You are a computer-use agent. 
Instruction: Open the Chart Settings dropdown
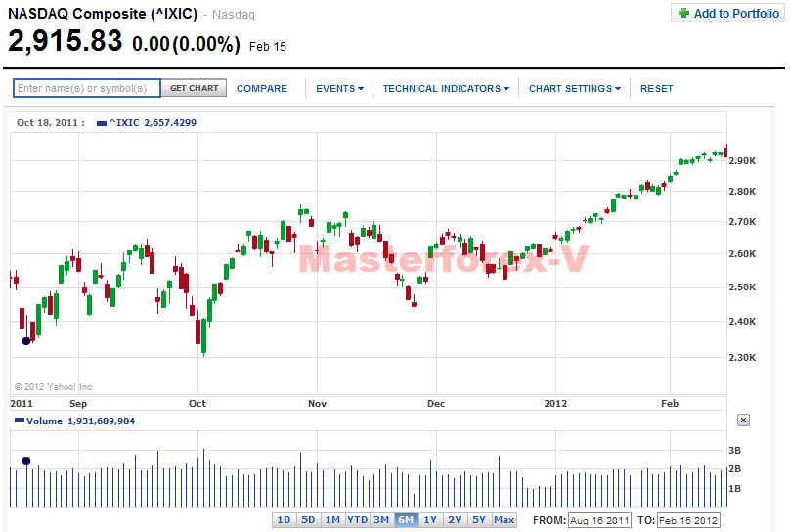(574, 89)
